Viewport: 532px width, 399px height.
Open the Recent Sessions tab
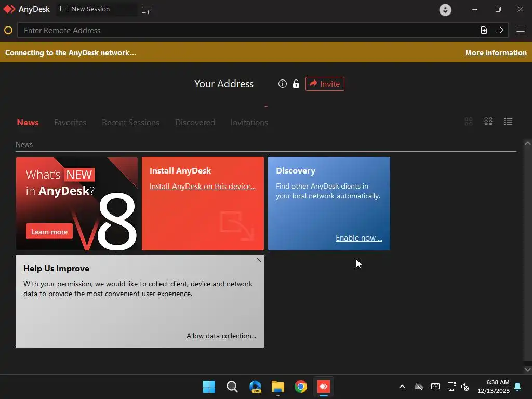(x=130, y=123)
